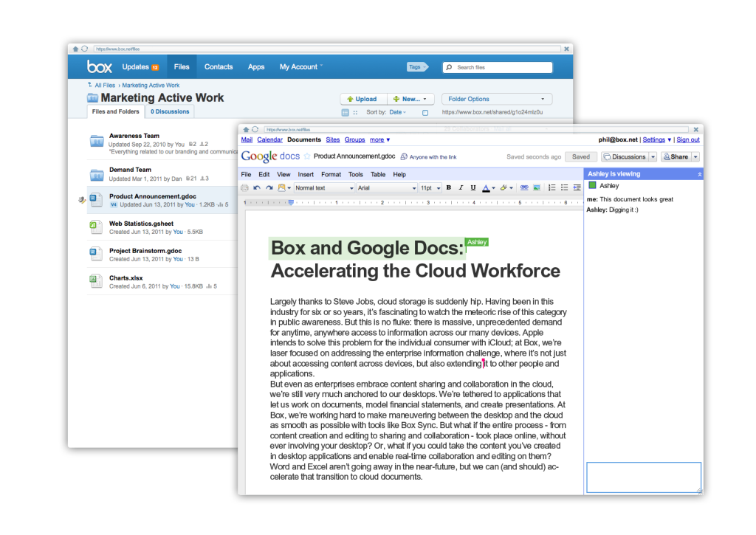Image resolution: width=756 pixels, height=535 pixels.
Task: Click the Sign out link
Action: tap(688, 139)
